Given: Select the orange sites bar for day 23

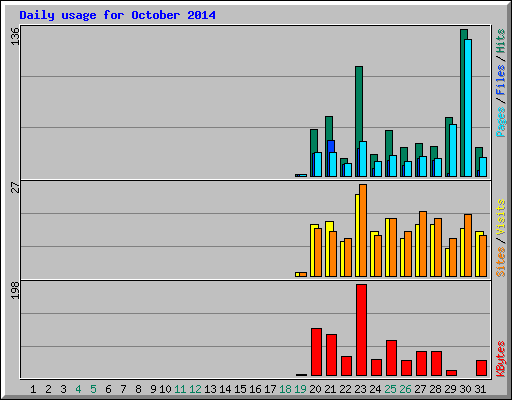Looking at the screenshot, I should tap(363, 231).
